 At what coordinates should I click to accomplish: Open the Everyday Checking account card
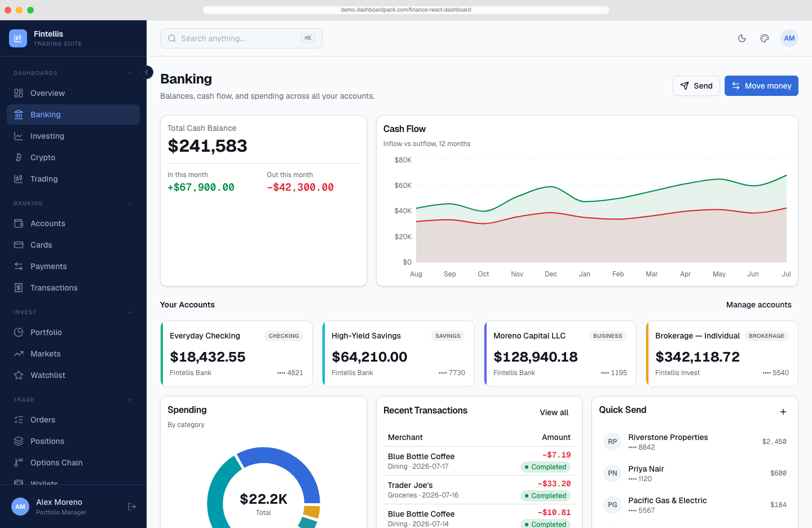click(236, 354)
